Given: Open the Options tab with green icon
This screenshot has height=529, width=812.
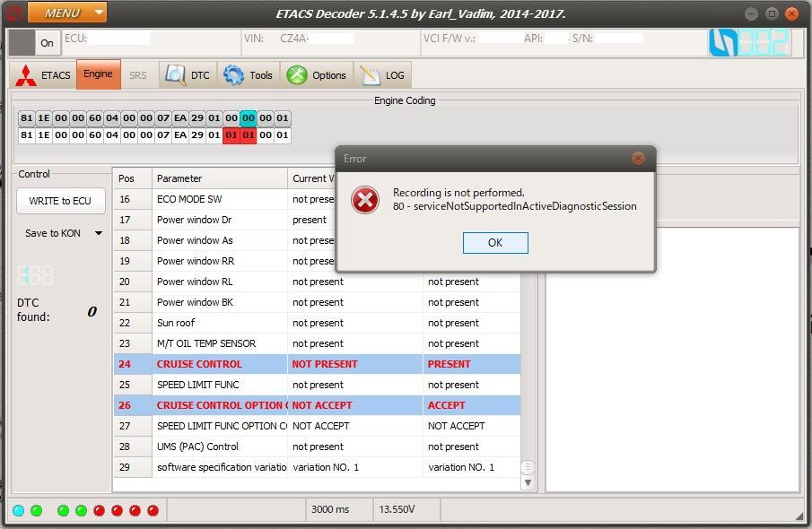Looking at the screenshot, I should coord(317,75).
